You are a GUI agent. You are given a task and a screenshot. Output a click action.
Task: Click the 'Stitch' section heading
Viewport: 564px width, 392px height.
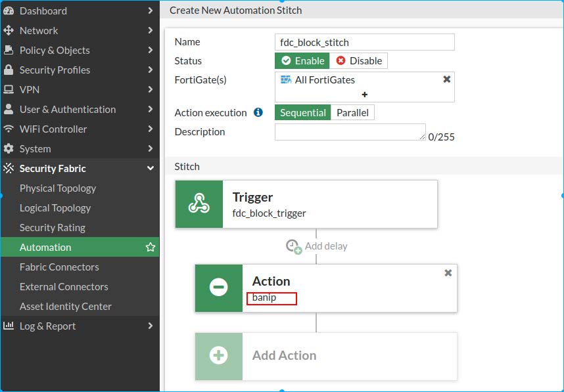187,166
